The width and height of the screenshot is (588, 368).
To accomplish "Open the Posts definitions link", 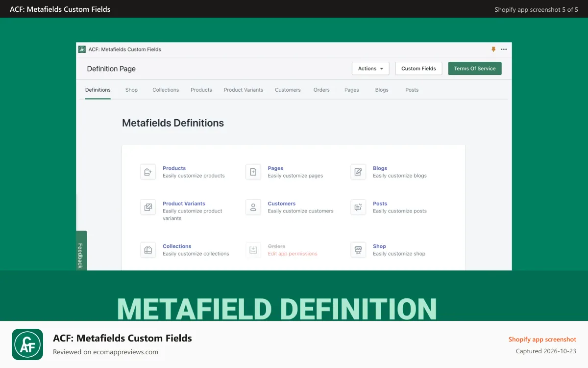I will coord(380,204).
